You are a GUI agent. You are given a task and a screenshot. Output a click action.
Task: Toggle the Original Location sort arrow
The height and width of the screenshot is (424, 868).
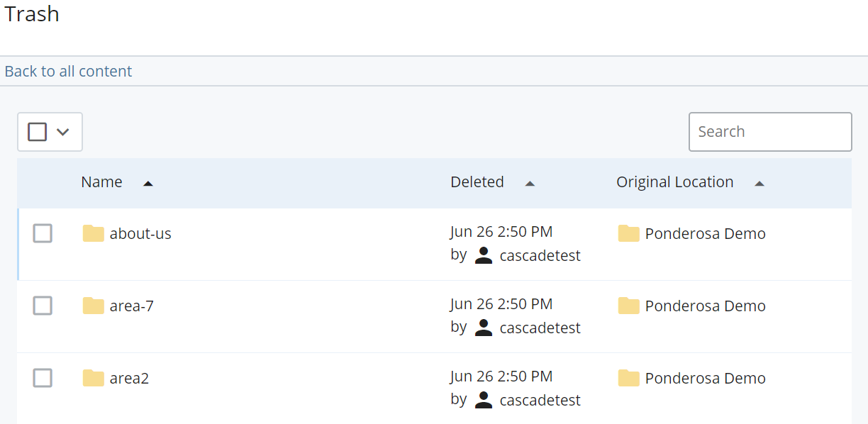759,183
